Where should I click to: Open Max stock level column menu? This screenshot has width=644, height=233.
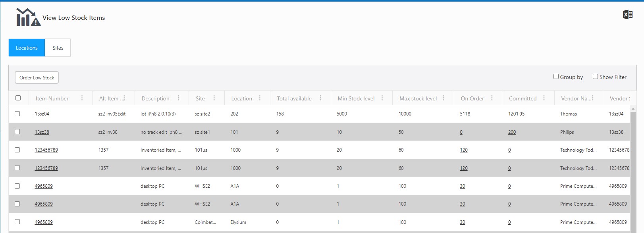click(x=443, y=98)
